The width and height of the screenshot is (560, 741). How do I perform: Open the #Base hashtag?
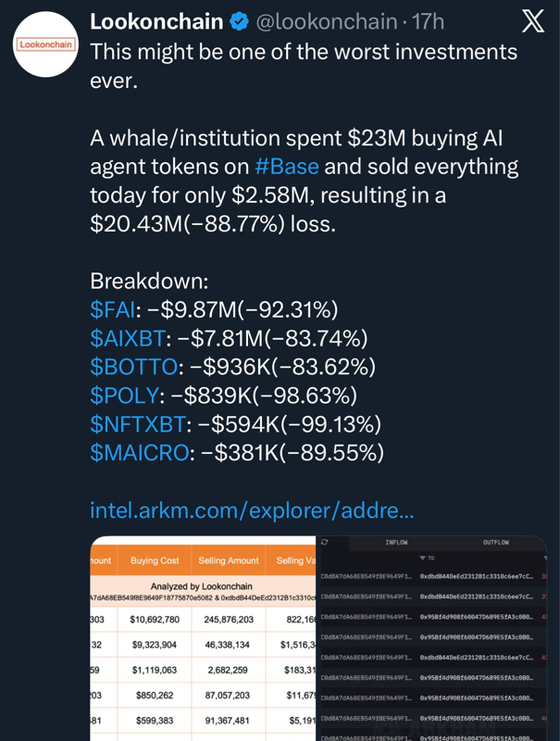(286, 167)
